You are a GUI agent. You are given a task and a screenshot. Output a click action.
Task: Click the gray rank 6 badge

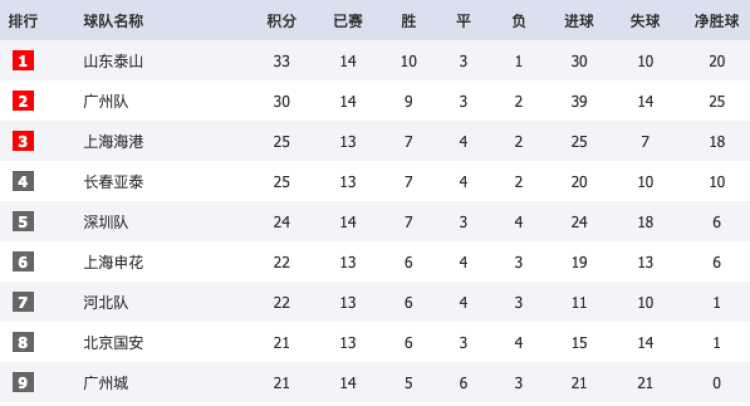(24, 262)
